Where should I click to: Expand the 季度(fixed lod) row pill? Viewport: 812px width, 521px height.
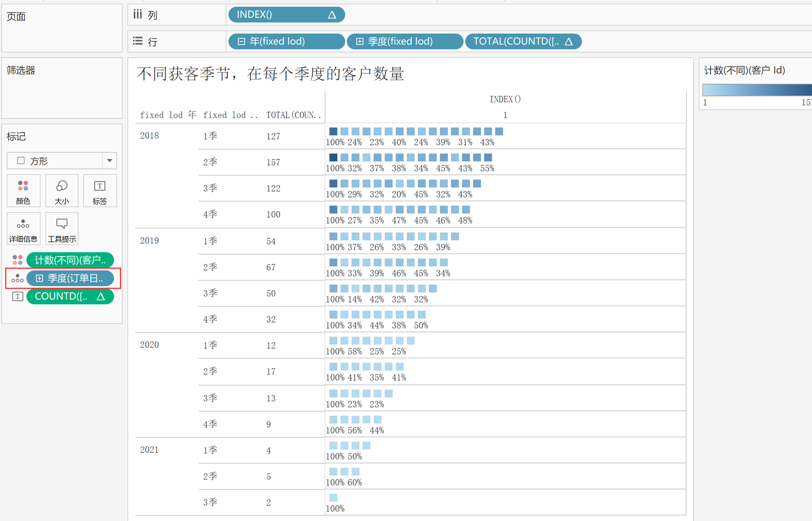point(359,41)
